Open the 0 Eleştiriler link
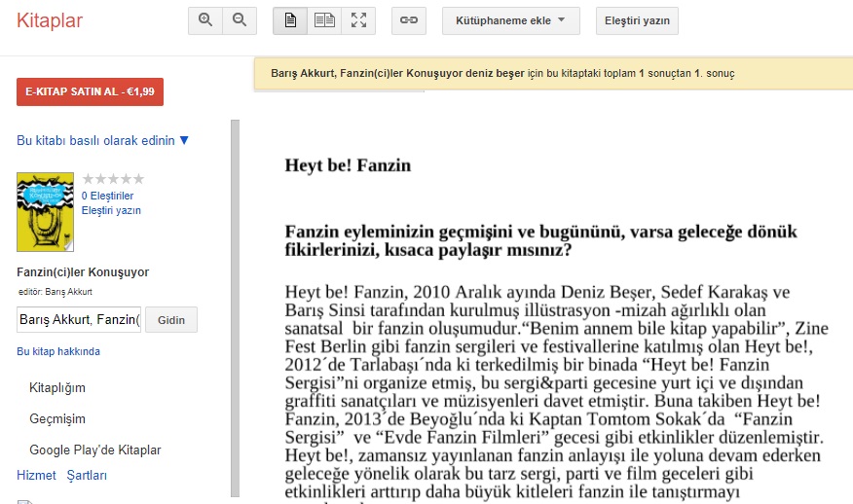Viewport: 853px width, 504px height. [107, 196]
